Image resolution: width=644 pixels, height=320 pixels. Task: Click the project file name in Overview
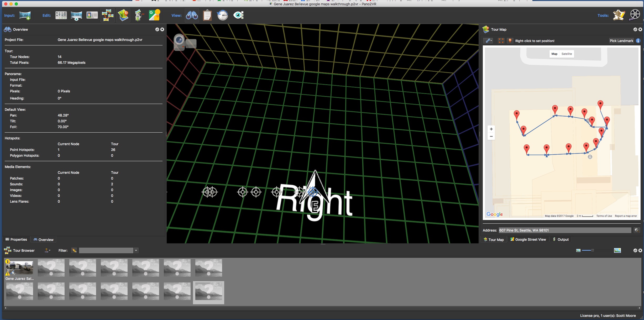pos(100,40)
